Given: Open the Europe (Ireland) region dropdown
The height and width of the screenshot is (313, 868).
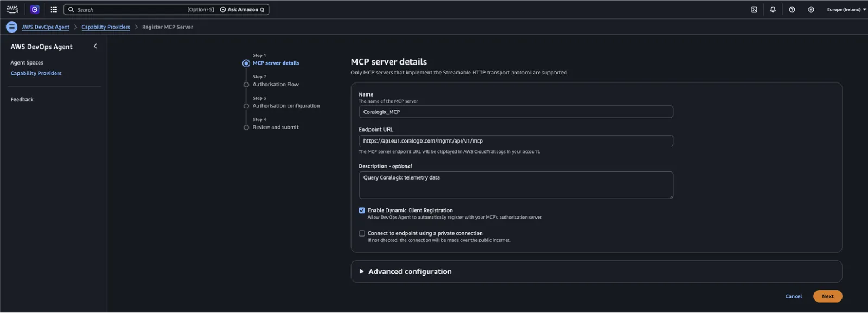Looking at the screenshot, I should (846, 10).
